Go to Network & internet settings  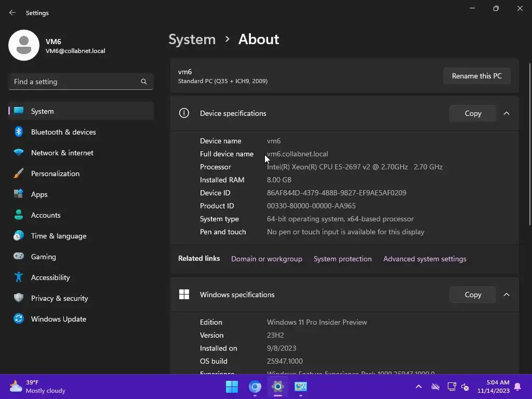(81, 153)
